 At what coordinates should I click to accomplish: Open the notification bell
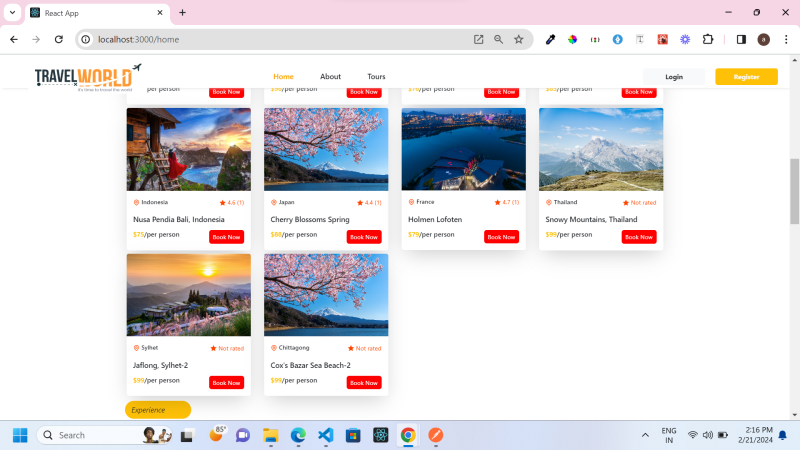click(782, 435)
